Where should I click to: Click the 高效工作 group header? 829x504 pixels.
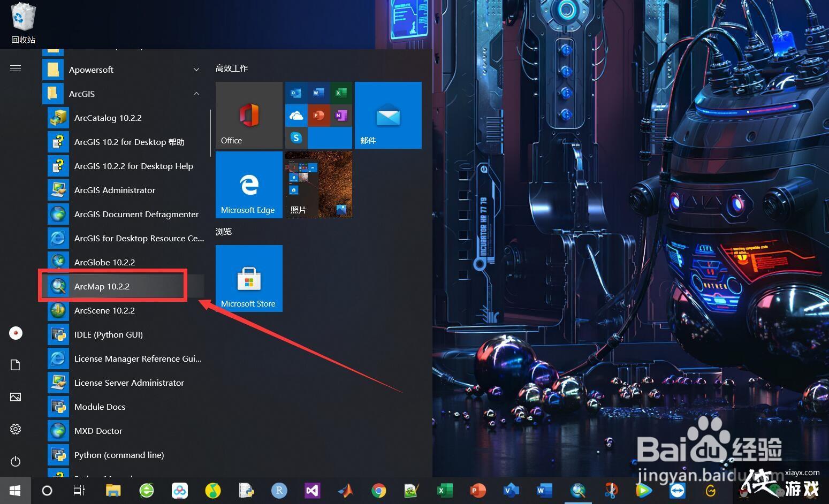click(232, 68)
